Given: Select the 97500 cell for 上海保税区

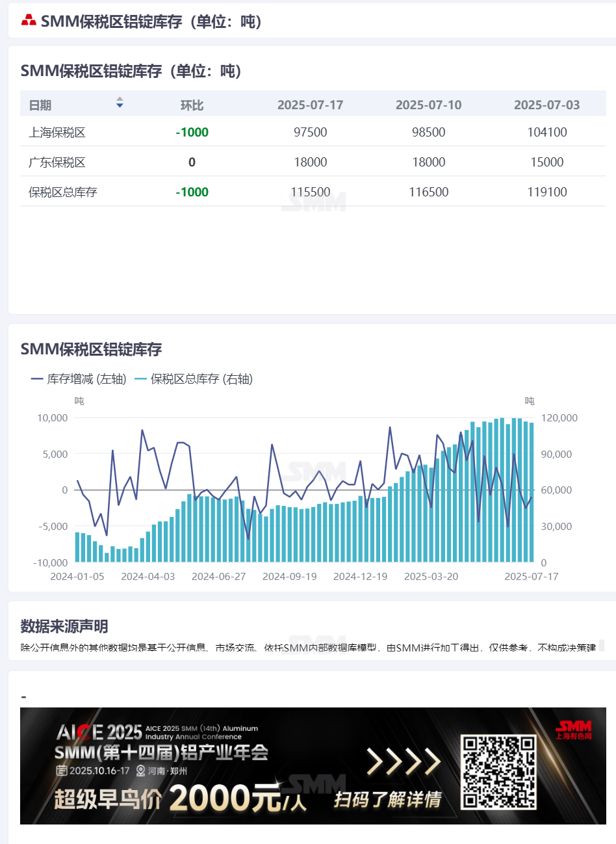Looking at the screenshot, I should point(310,133).
